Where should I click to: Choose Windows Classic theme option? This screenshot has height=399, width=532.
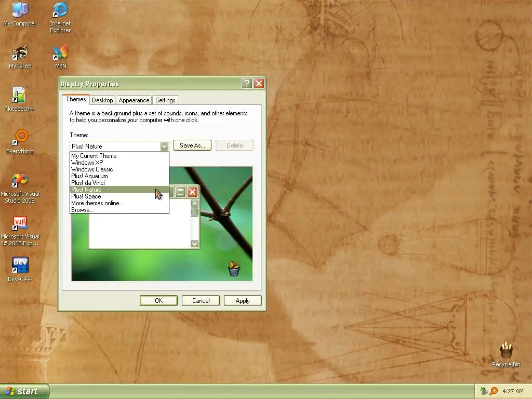(x=119, y=169)
